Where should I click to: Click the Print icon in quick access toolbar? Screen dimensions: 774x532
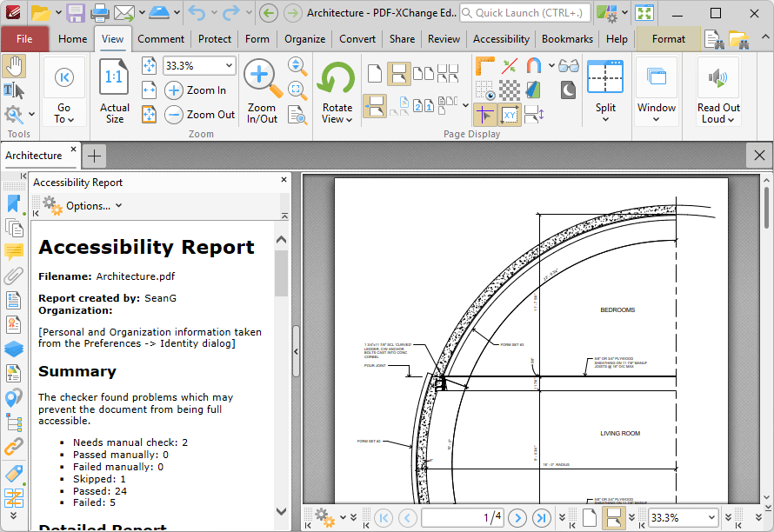tap(99, 13)
